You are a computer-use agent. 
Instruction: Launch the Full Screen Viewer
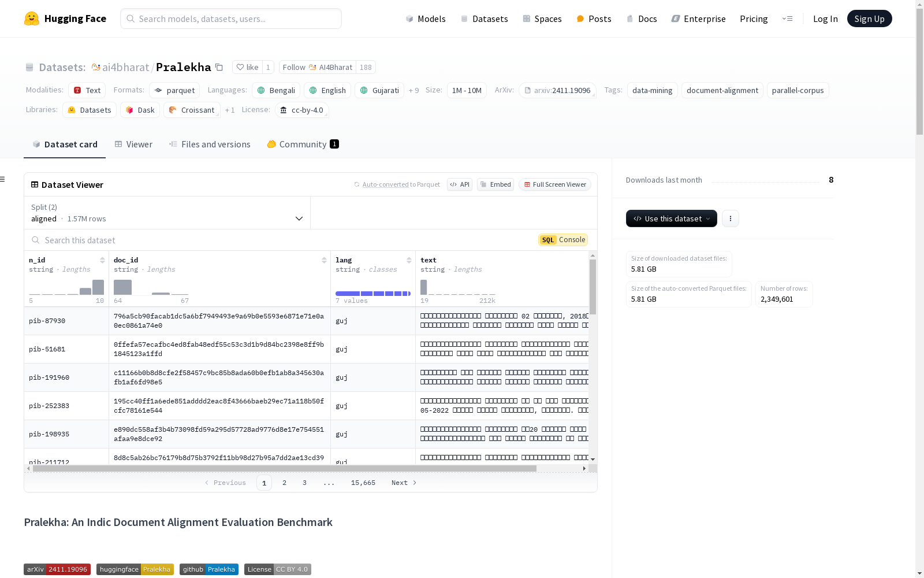(x=555, y=184)
